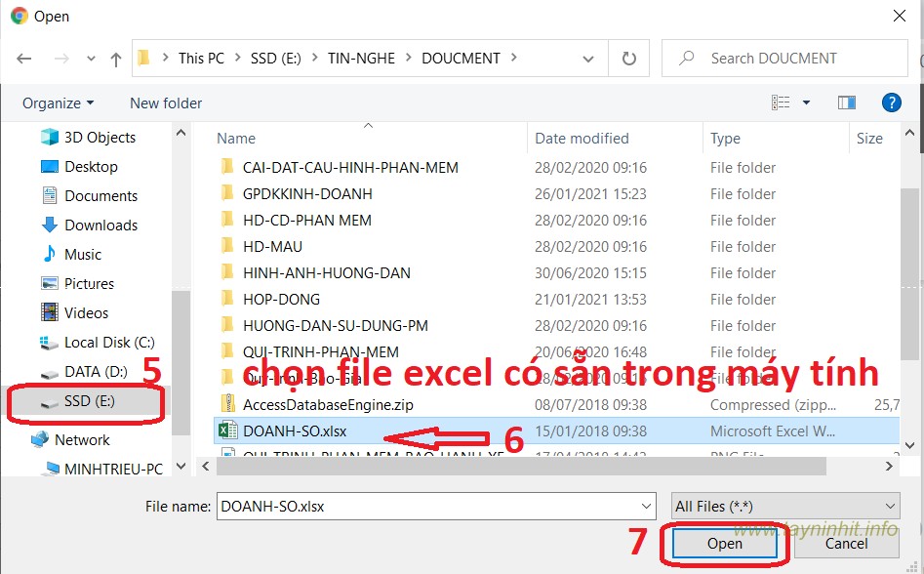
Task: Toggle the preview pane icon
Action: (x=846, y=102)
